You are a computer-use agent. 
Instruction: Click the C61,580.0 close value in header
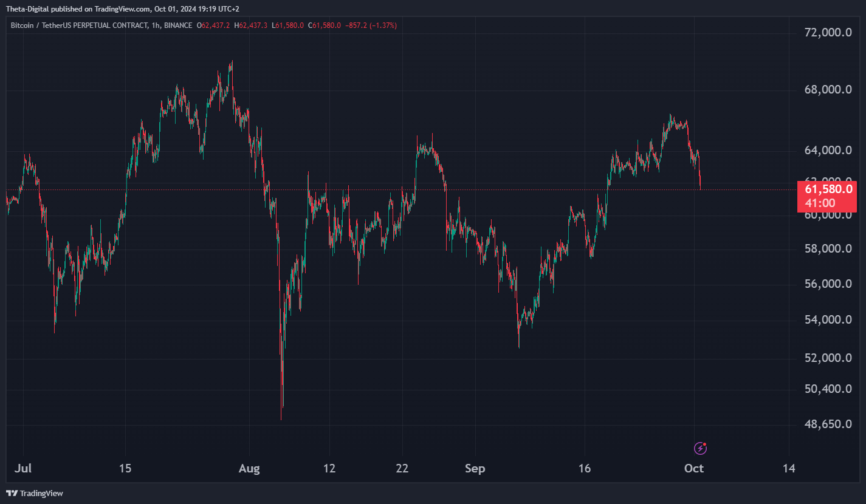pos(325,26)
